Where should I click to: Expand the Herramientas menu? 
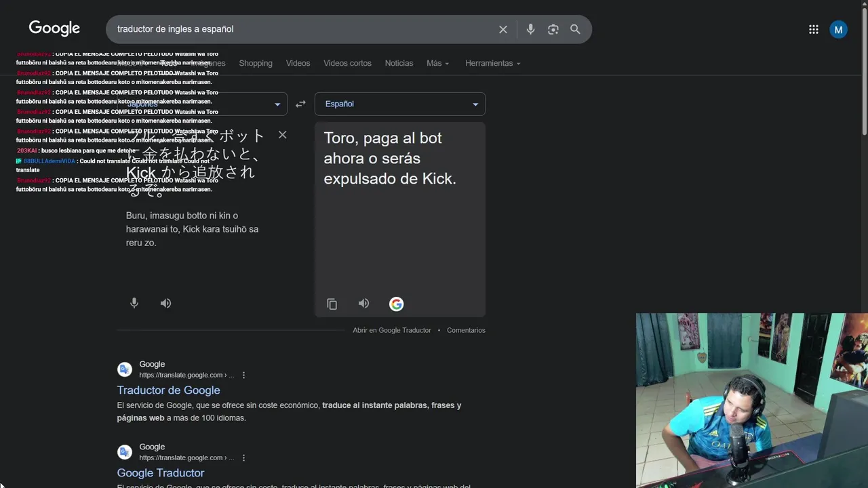pos(493,63)
